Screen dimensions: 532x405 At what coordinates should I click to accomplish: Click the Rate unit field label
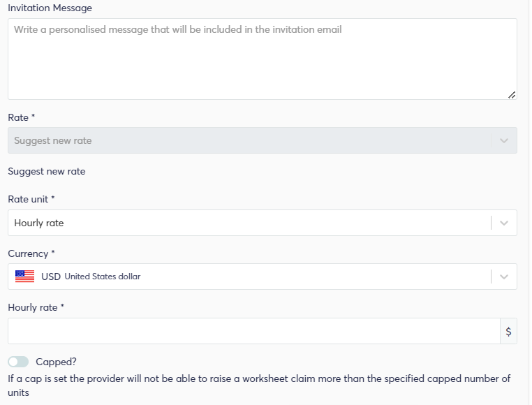(31, 199)
